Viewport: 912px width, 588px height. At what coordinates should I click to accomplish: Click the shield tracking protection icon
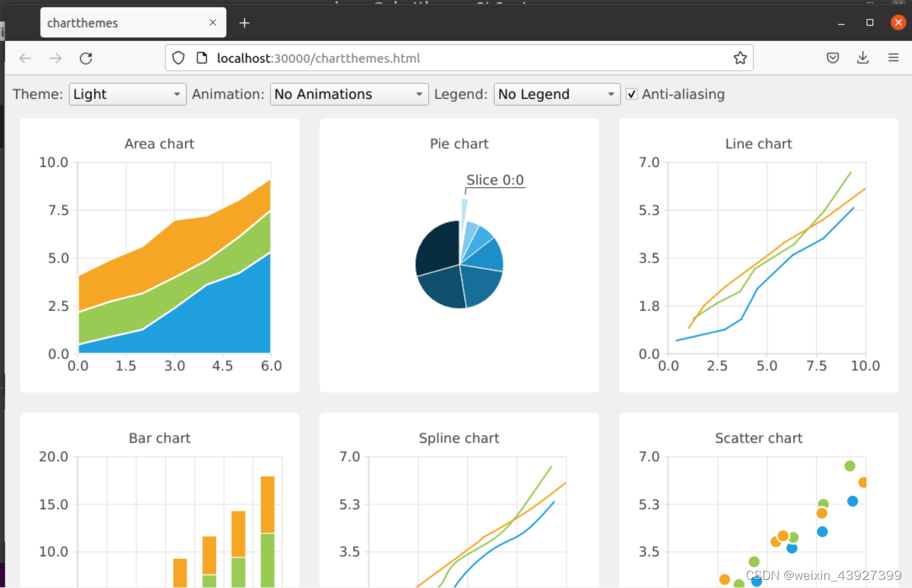coord(178,58)
